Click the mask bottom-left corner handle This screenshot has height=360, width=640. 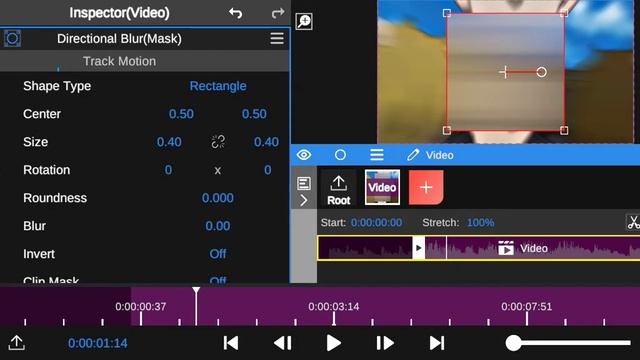[x=447, y=130]
